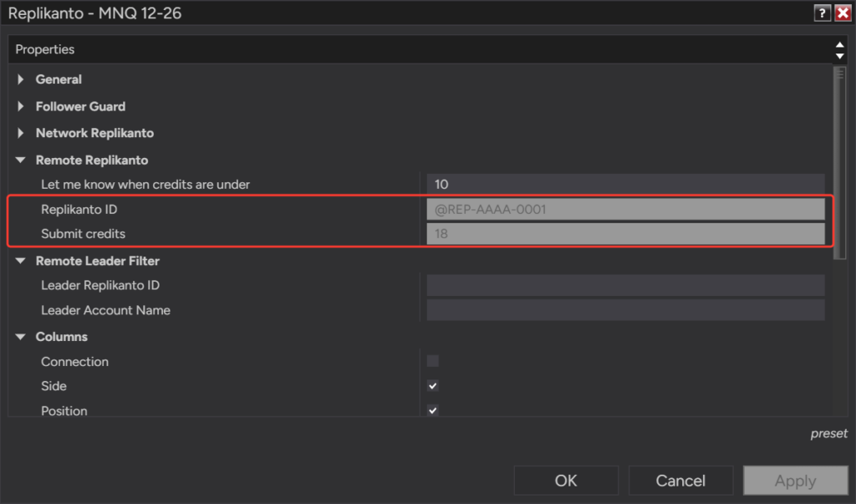Click the Apply button
856x504 pixels.
[x=796, y=481]
